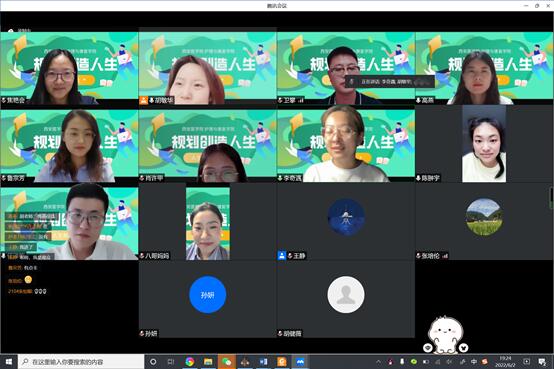The image size is (554, 369).
Task: Click the clock showing date and time
Action: pos(505,362)
